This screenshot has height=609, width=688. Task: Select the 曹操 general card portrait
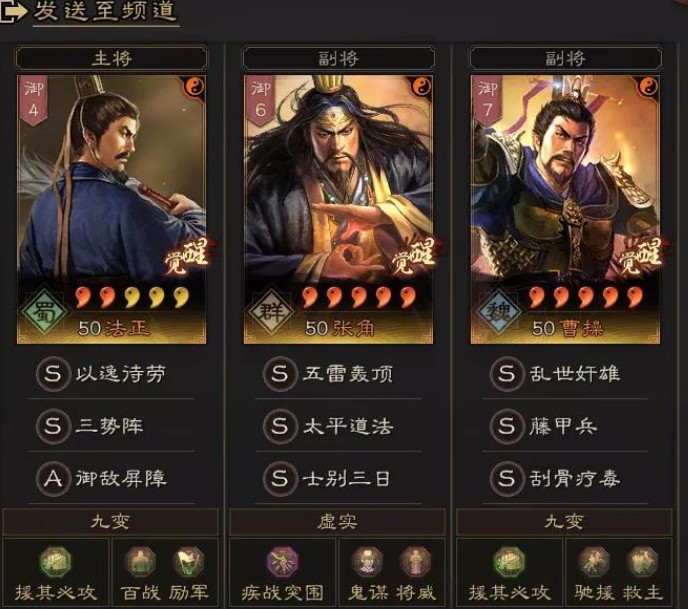[x=565, y=209]
